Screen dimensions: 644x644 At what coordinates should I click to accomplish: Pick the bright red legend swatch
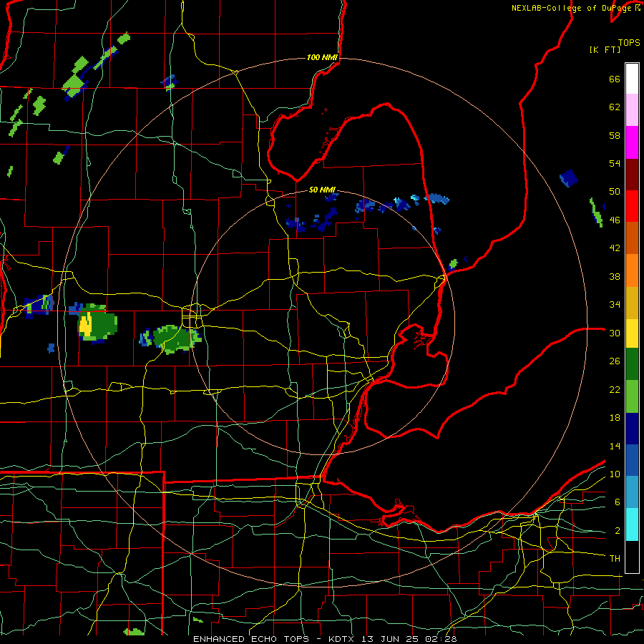[632, 206]
